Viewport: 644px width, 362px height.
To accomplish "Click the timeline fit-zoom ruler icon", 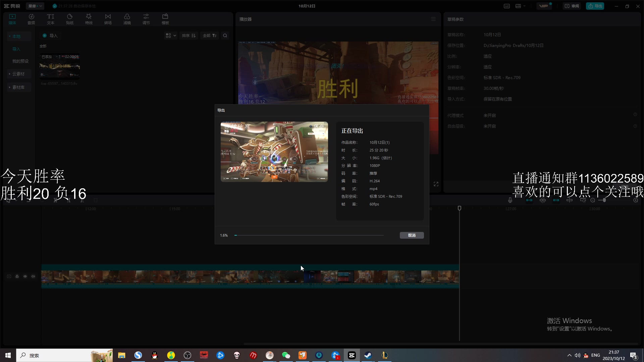I will coord(583,200).
